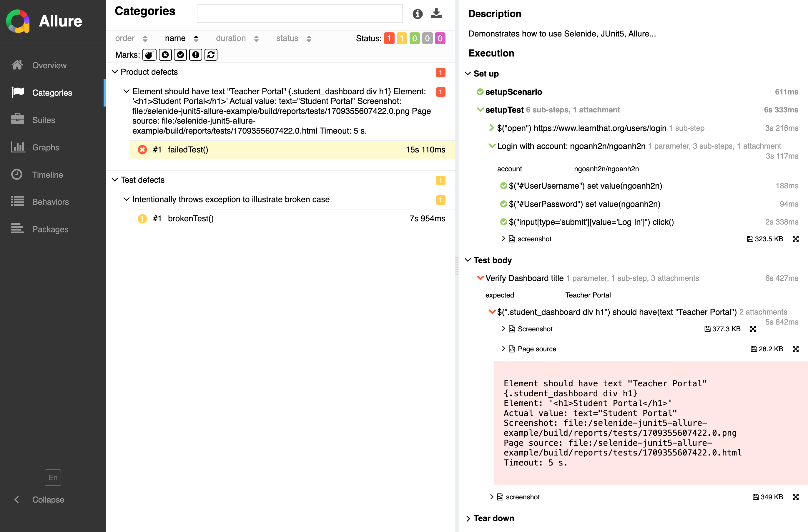This screenshot has width=808, height=532.
Task: Sort by status column
Action: pyautogui.click(x=294, y=38)
